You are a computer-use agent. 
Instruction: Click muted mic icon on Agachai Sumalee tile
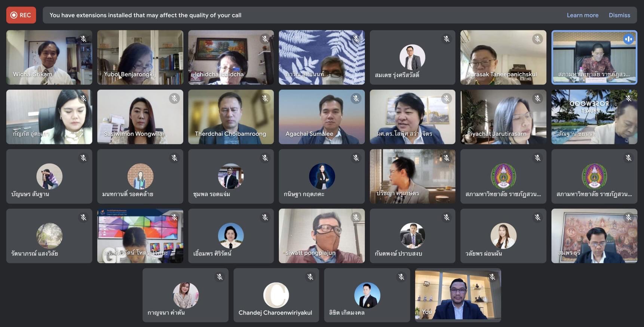pos(356,98)
